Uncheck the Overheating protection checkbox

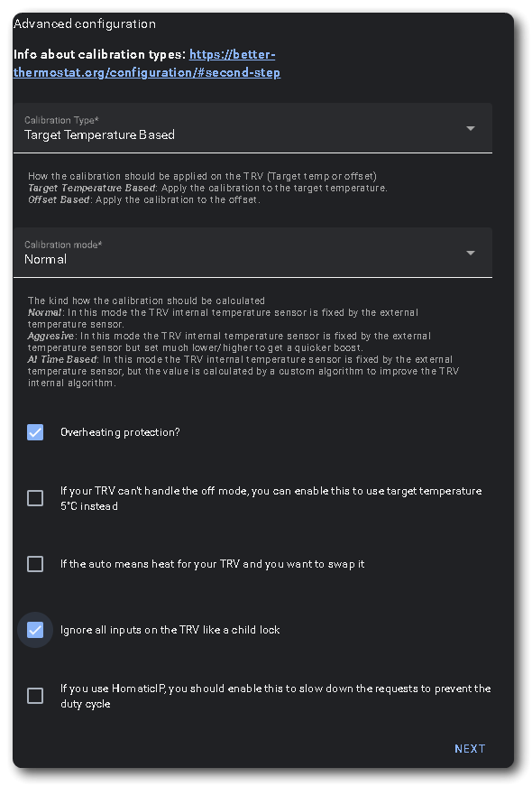point(35,432)
